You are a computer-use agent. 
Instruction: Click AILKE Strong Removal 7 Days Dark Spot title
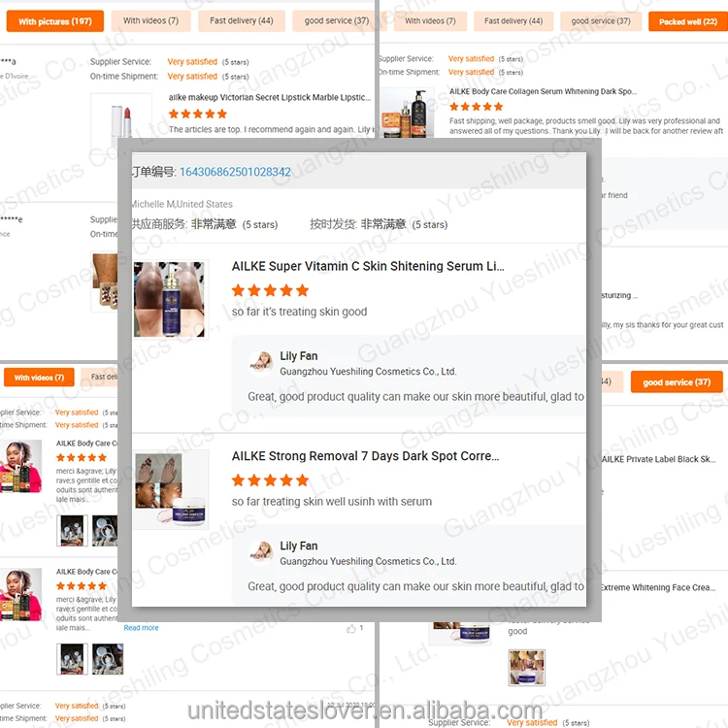click(x=365, y=456)
